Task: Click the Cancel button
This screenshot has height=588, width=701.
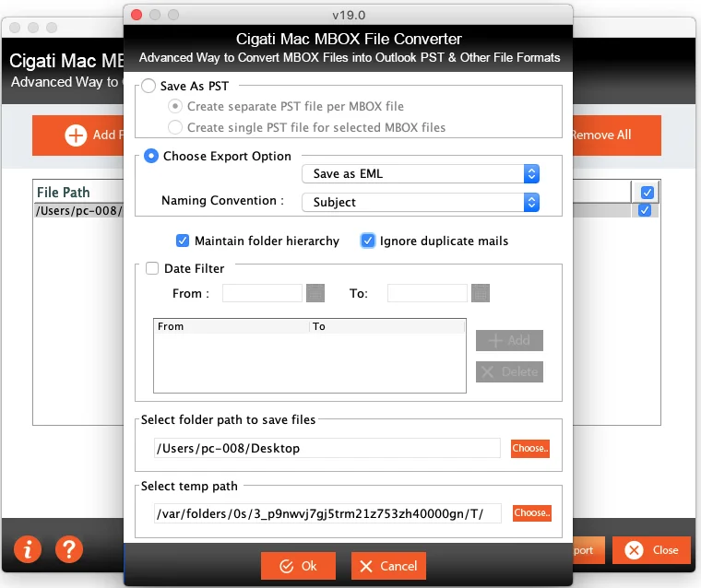Action: [388, 566]
